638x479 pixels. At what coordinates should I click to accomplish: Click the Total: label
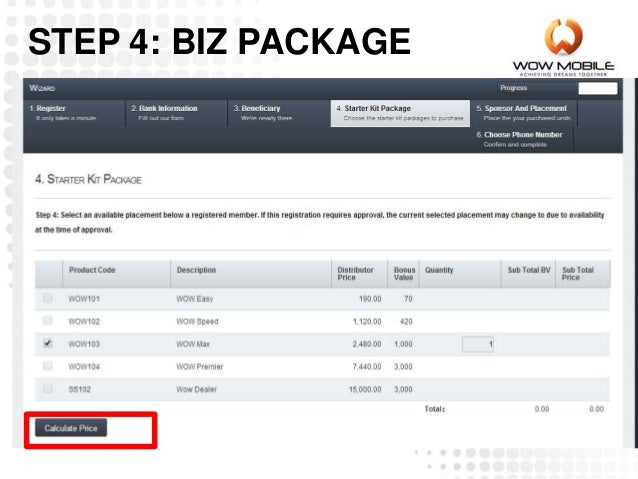[435, 409]
